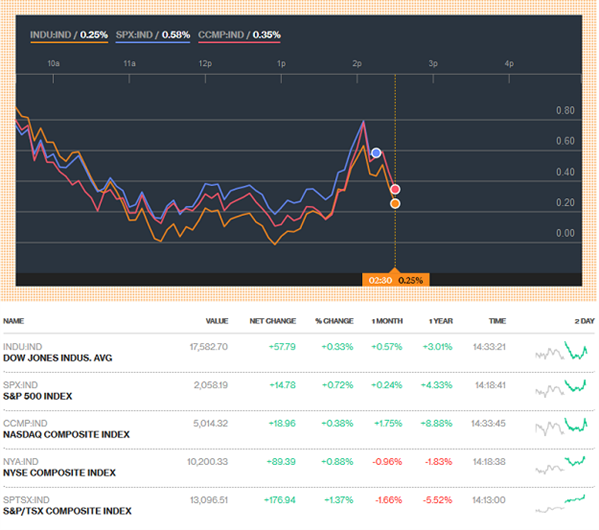Open S&P 500 INDEX link

[37, 396]
